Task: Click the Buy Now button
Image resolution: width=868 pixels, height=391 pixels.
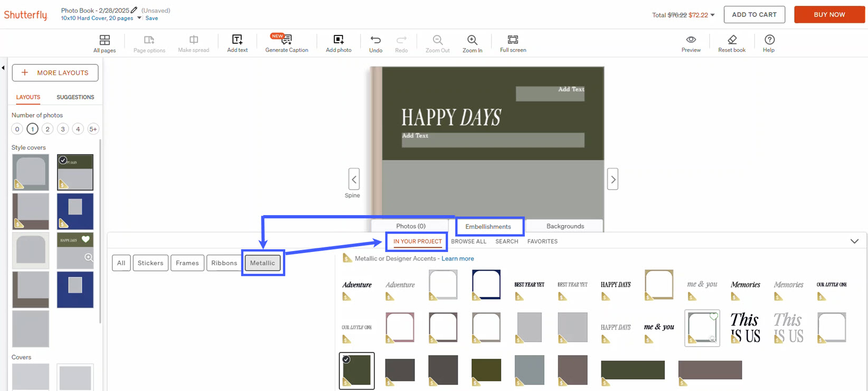Action: [829, 15]
